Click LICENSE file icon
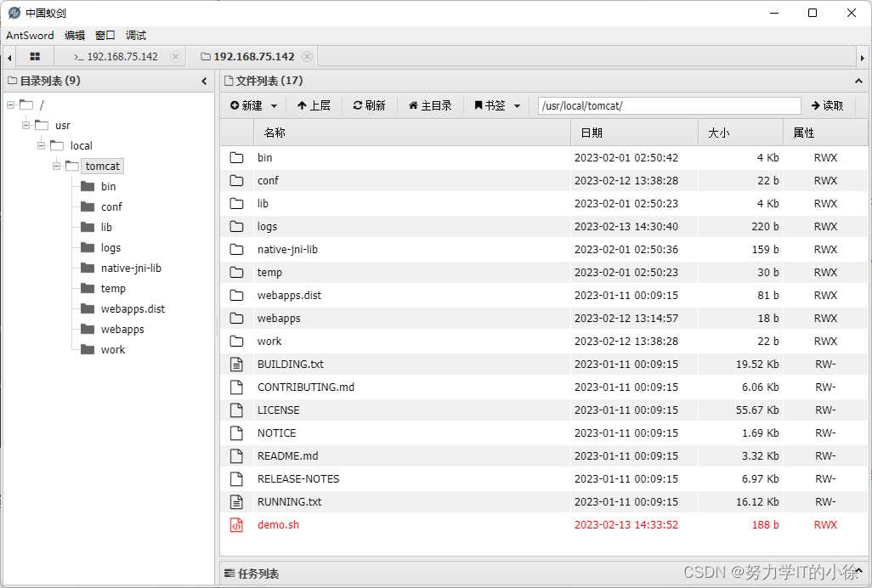Image resolution: width=872 pixels, height=588 pixels. (236, 410)
